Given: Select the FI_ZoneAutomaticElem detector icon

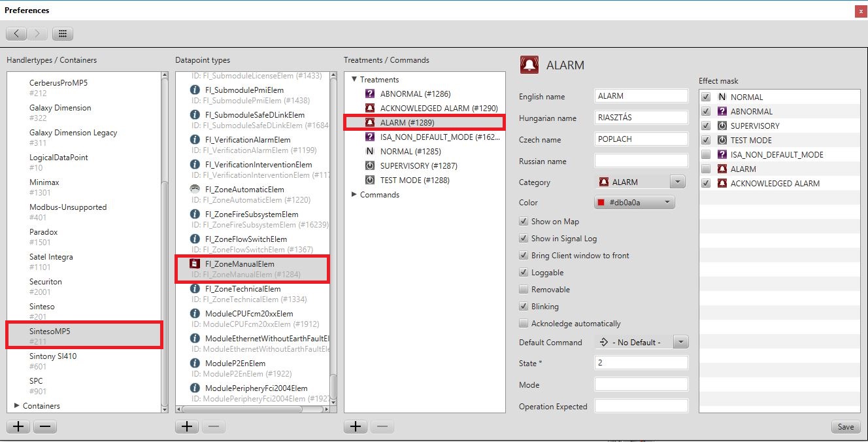Looking at the screenshot, I should [x=194, y=190].
